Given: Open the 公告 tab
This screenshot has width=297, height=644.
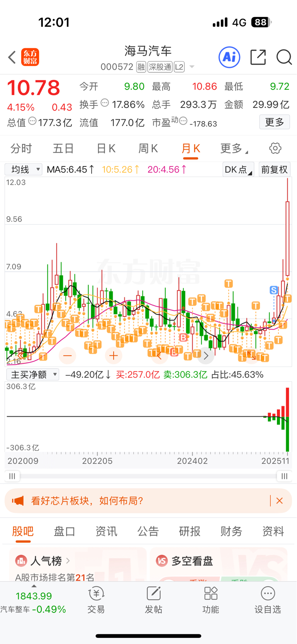Looking at the screenshot, I should 148,531.
